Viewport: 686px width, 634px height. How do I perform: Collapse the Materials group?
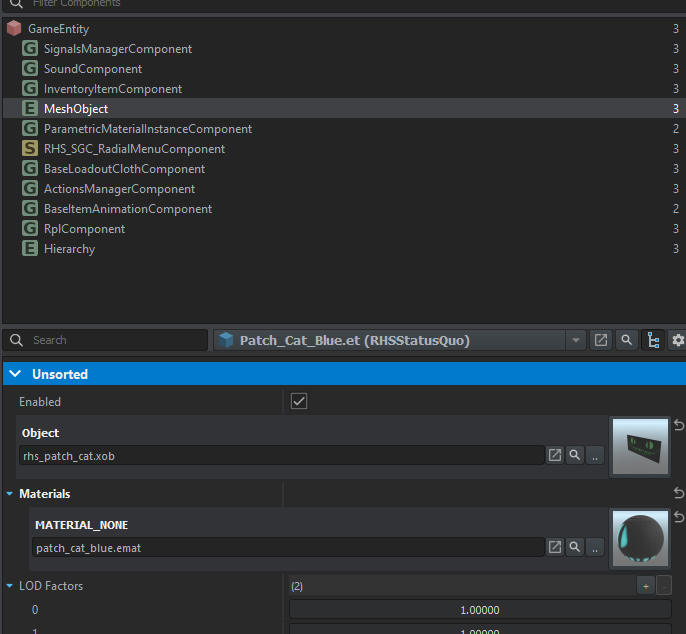pyautogui.click(x=10, y=494)
